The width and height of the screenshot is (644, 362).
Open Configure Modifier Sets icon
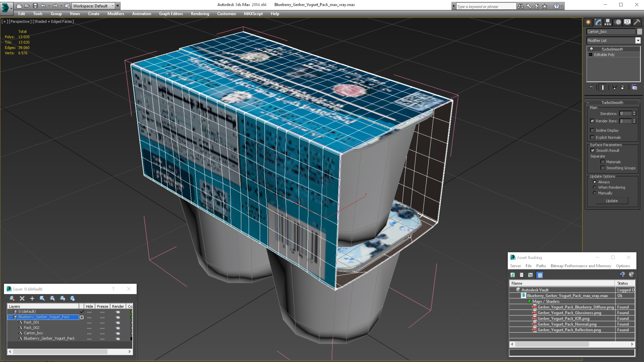[x=635, y=87]
